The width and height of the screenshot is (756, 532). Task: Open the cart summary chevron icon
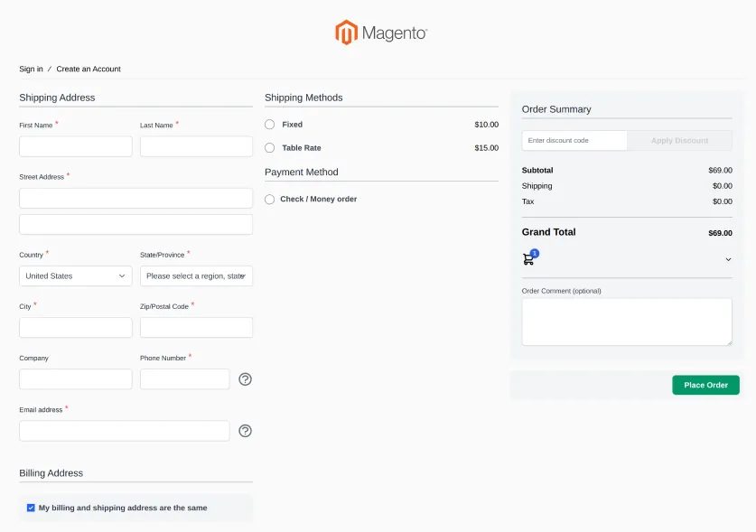[728, 258]
